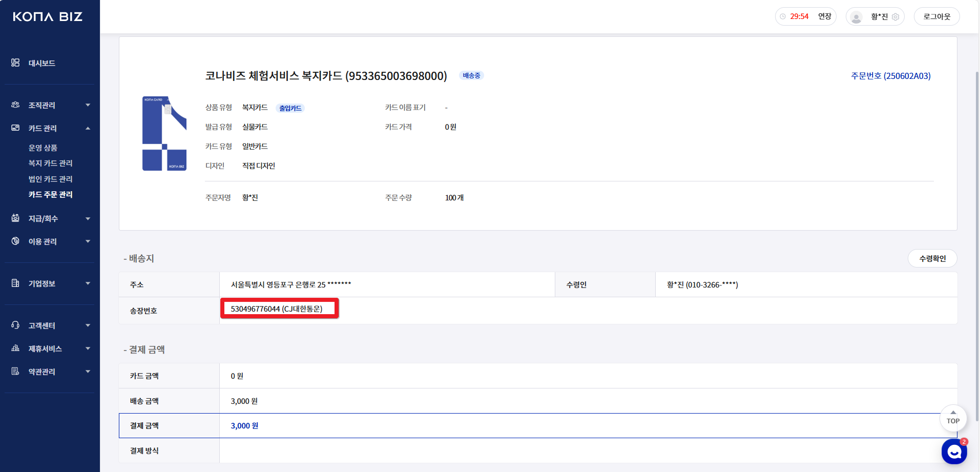Click the 연장 session extend button
The image size is (980, 472).
click(824, 16)
